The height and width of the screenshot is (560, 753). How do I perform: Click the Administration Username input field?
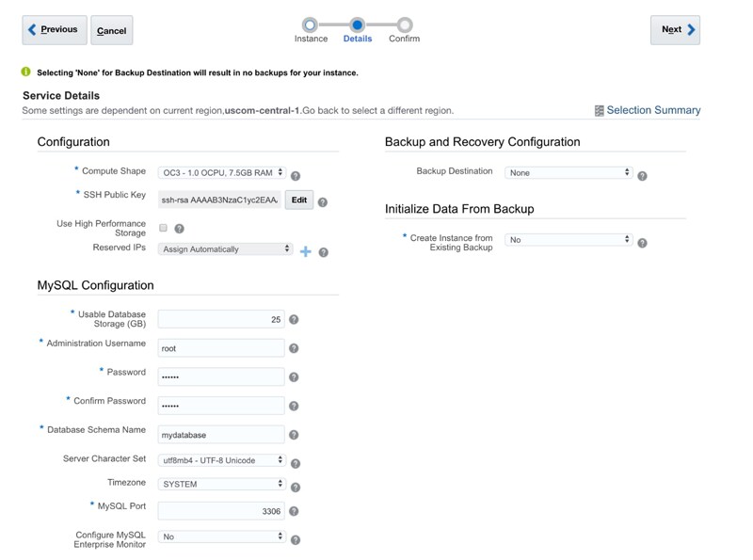[221, 348]
